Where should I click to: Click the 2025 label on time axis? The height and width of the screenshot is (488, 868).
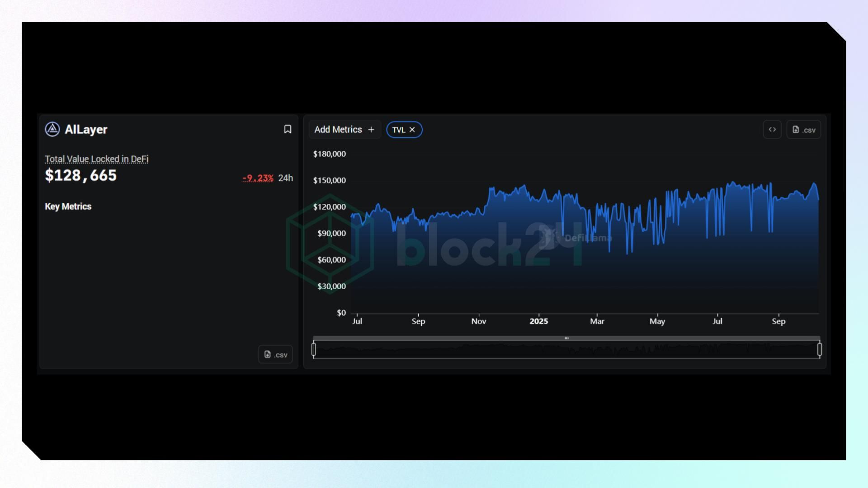pos(538,321)
